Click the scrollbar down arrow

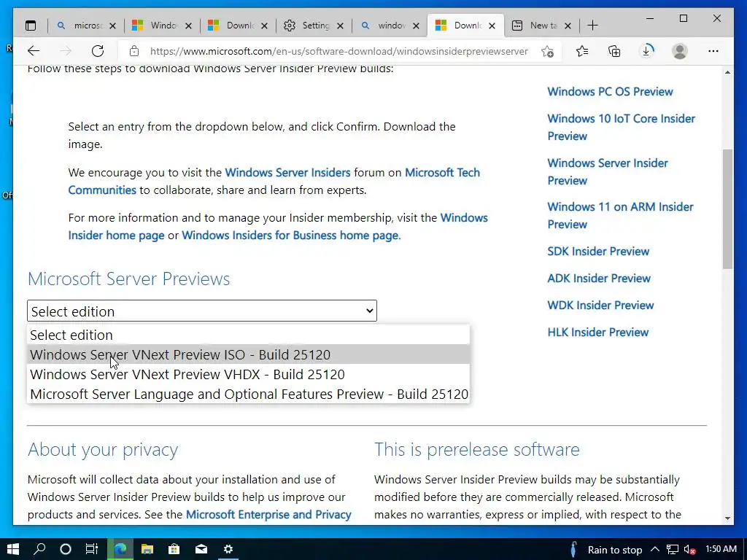pos(727,518)
